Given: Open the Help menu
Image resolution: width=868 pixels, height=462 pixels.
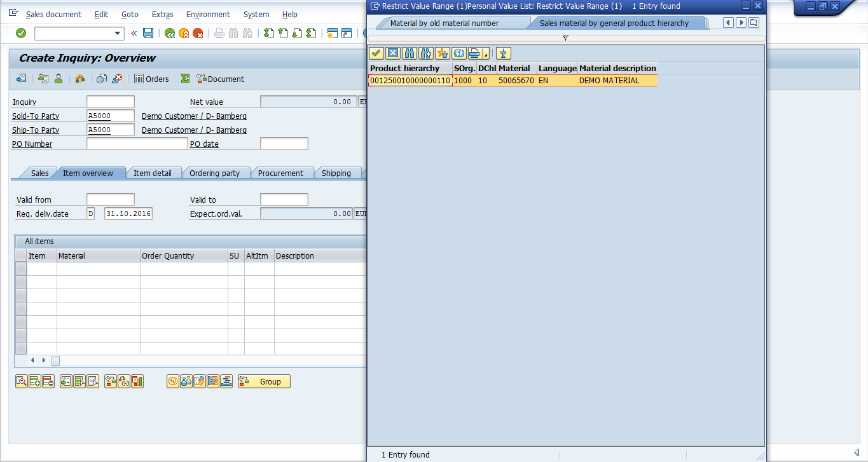Looking at the screenshot, I should click(289, 14).
